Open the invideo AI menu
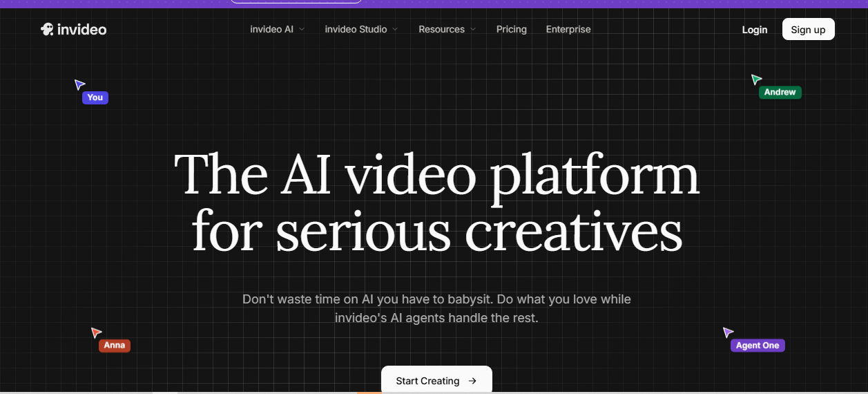Image resolution: width=868 pixels, height=394 pixels. [277, 29]
